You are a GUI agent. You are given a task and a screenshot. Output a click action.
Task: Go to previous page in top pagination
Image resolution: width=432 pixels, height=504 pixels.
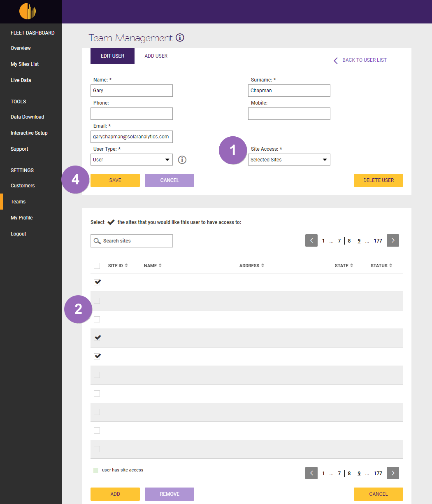tap(311, 240)
